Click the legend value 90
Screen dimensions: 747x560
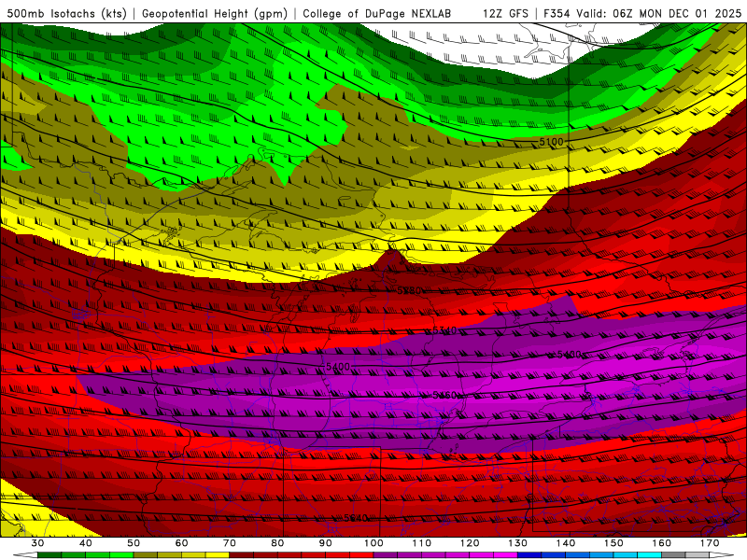(325, 543)
